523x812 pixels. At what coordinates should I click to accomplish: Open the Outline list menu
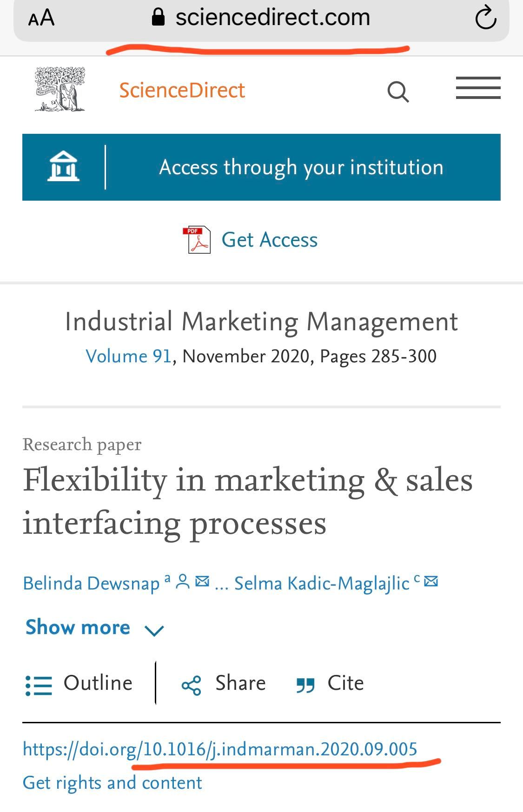tap(79, 684)
